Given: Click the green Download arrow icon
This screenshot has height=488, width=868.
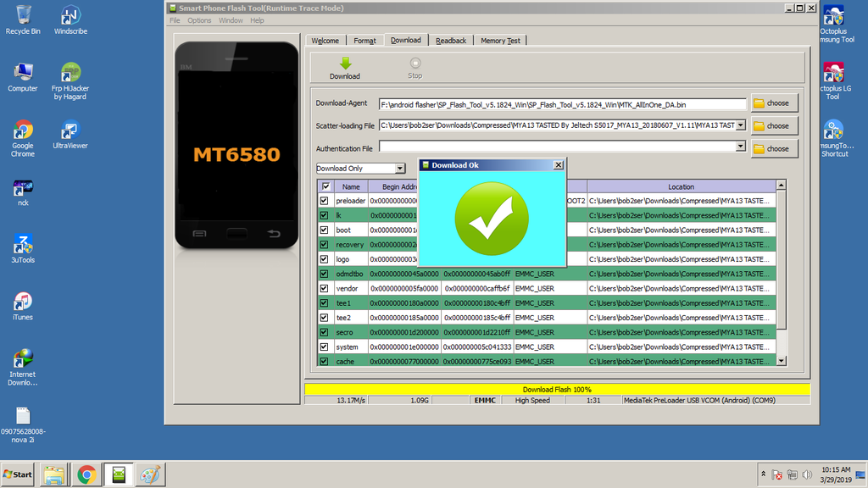Looking at the screenshot, I should [345, 64].
